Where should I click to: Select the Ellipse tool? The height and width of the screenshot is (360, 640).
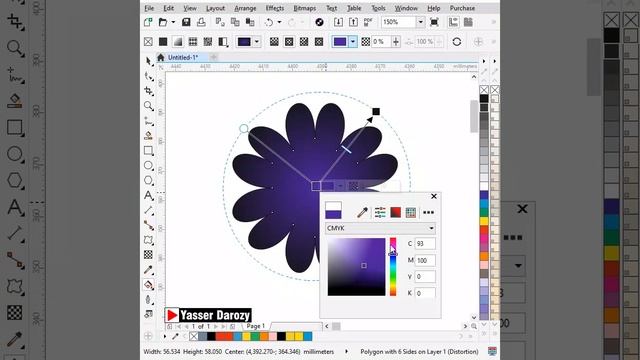pyautogui.click(x=149, y=165)
